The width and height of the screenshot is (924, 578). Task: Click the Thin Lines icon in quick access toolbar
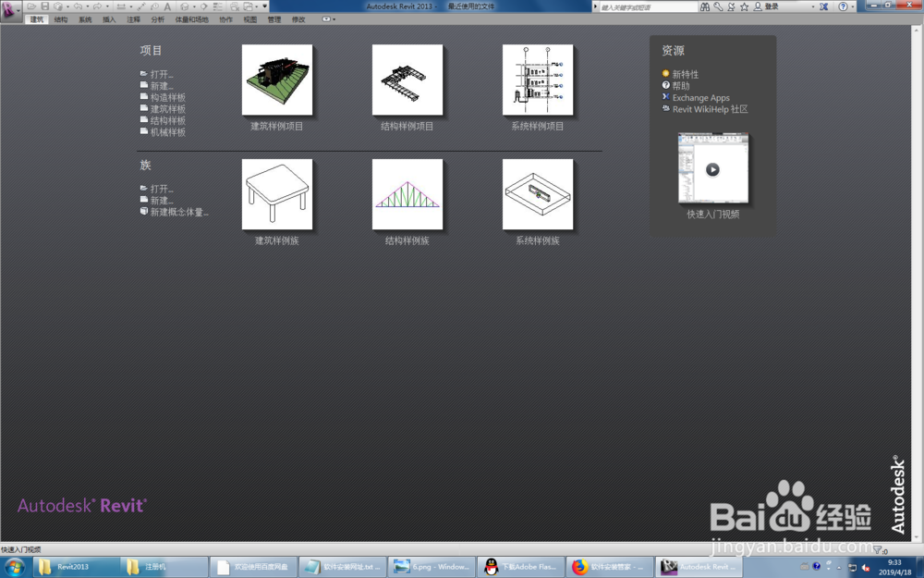pyautogui.click(x=217, y=6)
